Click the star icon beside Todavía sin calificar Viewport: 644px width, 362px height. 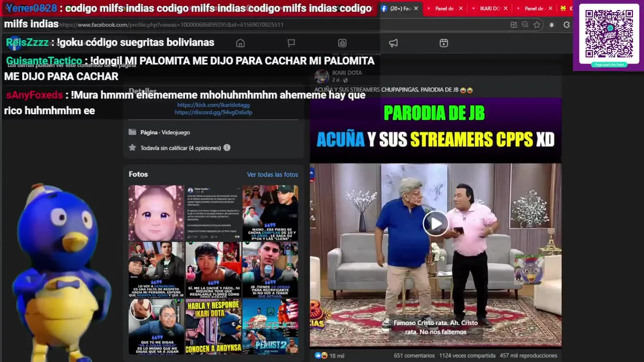point(132,148)
